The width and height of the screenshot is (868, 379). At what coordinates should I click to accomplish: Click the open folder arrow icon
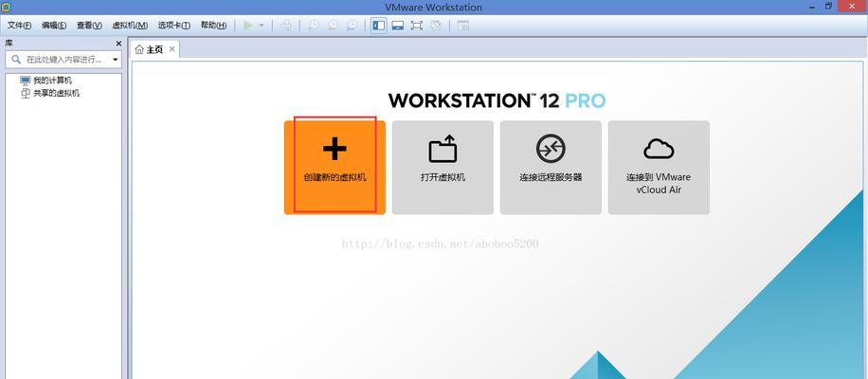pyautogui.click(x=443, y=148)
